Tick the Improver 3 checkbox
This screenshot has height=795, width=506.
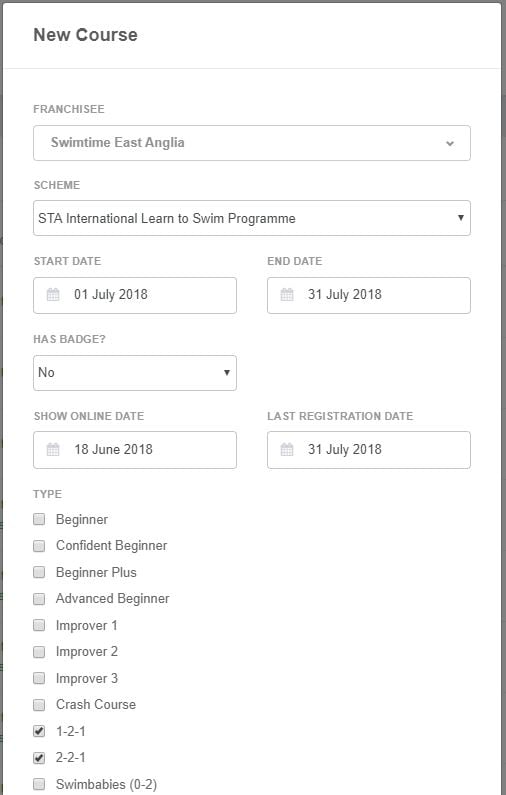point(39,678)
